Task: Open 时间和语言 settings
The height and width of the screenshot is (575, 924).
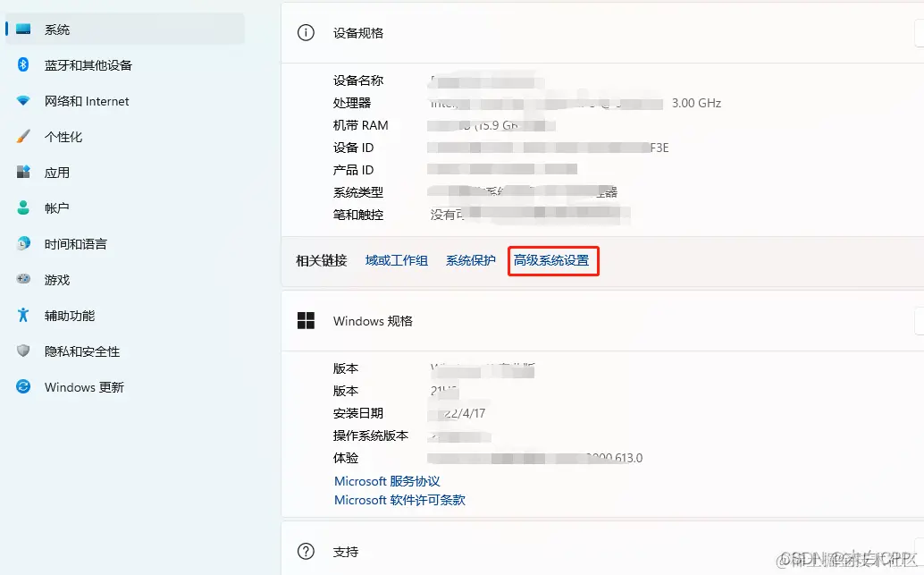Action: (x=125, y=243)
